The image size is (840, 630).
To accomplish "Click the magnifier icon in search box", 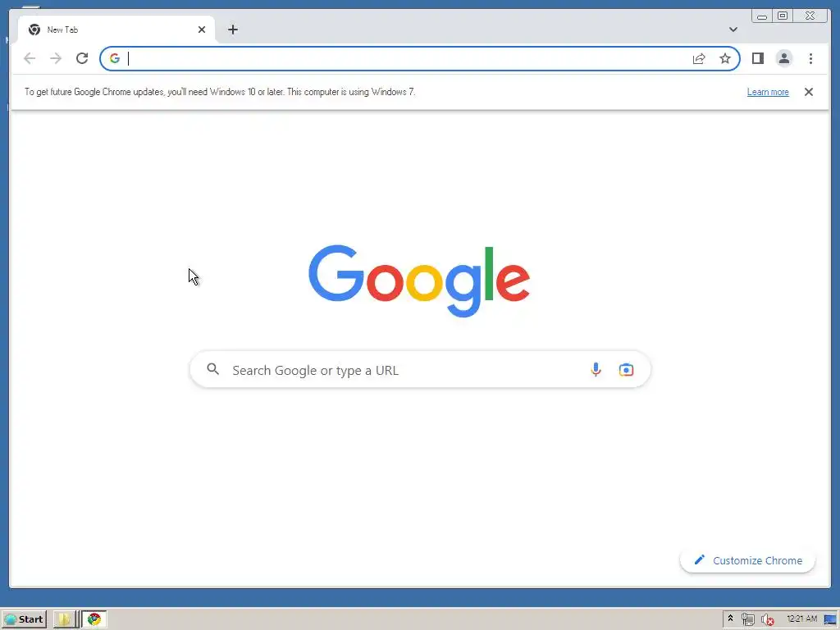I will pyautogui.click(x=213, y=369).
